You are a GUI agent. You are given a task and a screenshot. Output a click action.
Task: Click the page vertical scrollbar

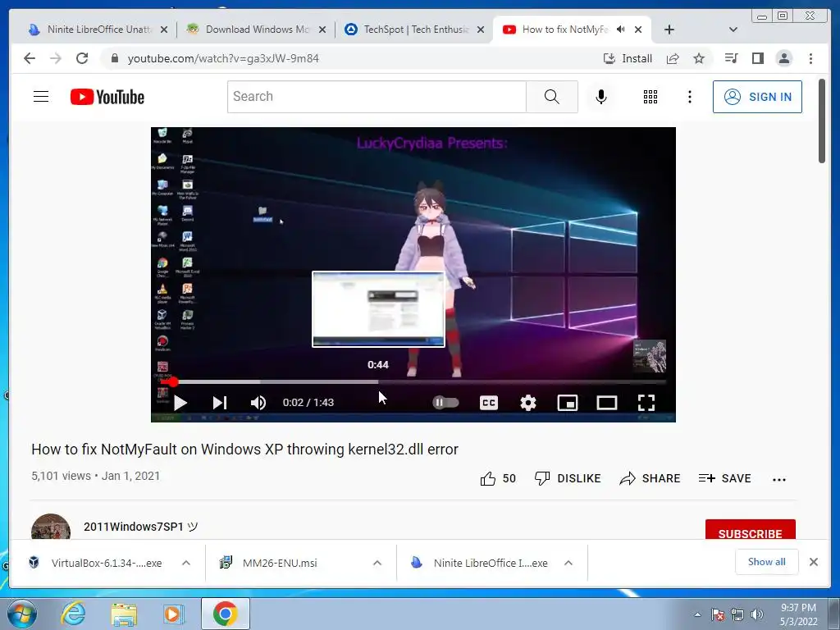point(822,121)
